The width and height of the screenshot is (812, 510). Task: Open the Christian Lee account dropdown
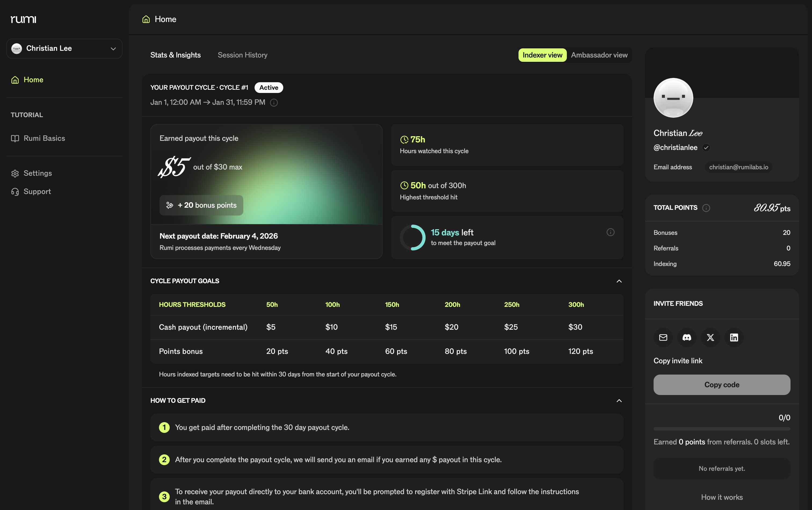64,49
